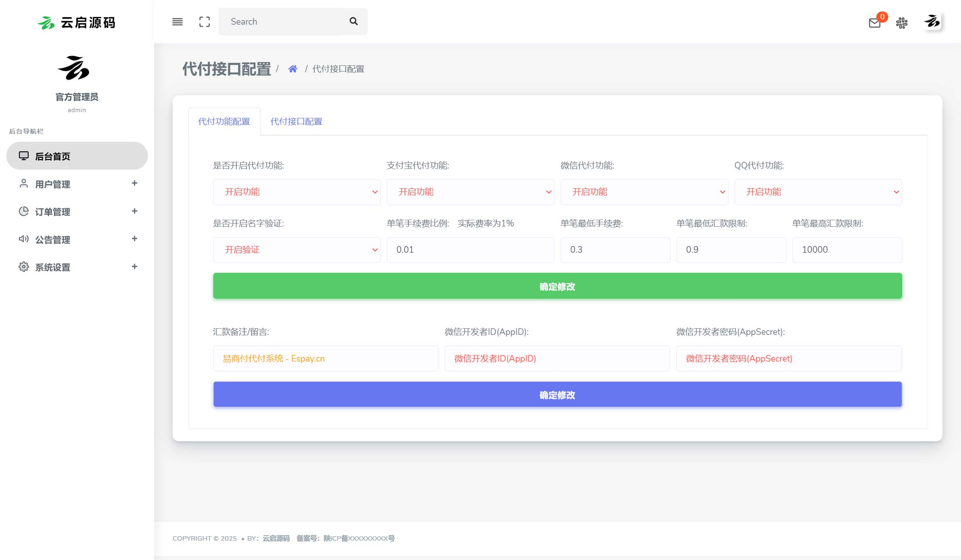Expand the 用户管理 menu with the plus
Image resolution: width=961 pixels, height=560 pixels.
point(134,184)
